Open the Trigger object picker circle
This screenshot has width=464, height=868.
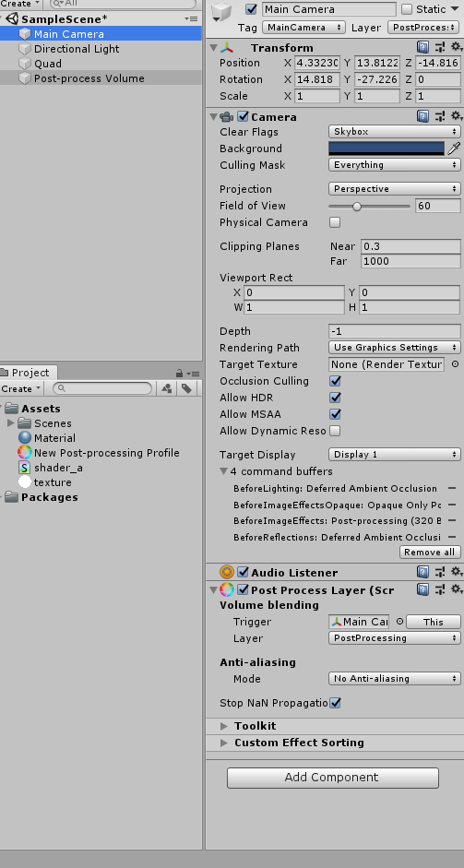coord(399,622)
